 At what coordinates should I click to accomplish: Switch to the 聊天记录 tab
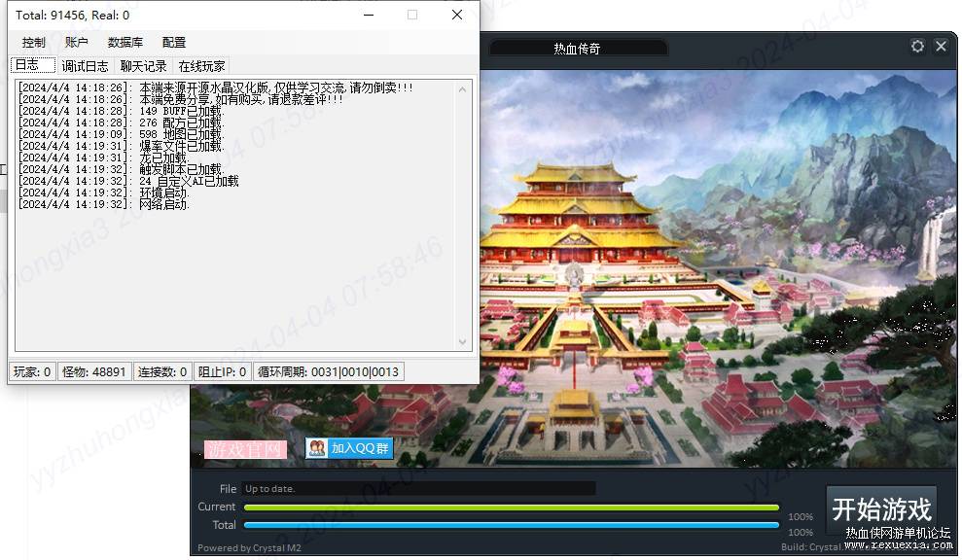coord(144,66)
